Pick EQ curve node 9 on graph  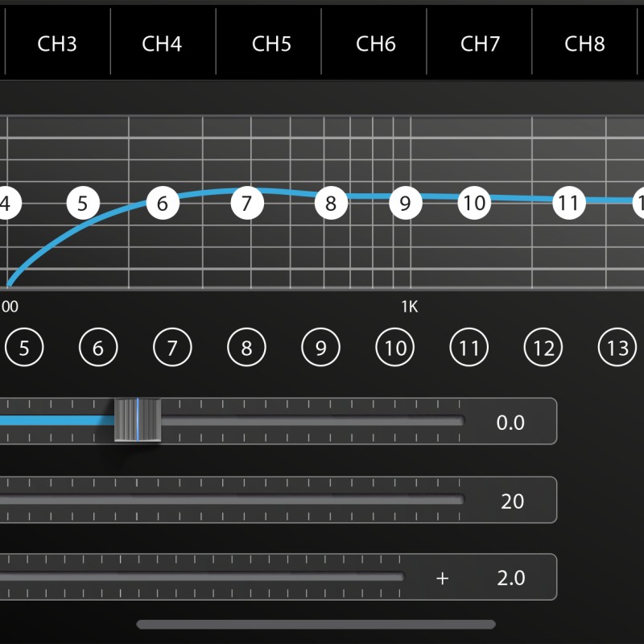[x=405, y=204]
